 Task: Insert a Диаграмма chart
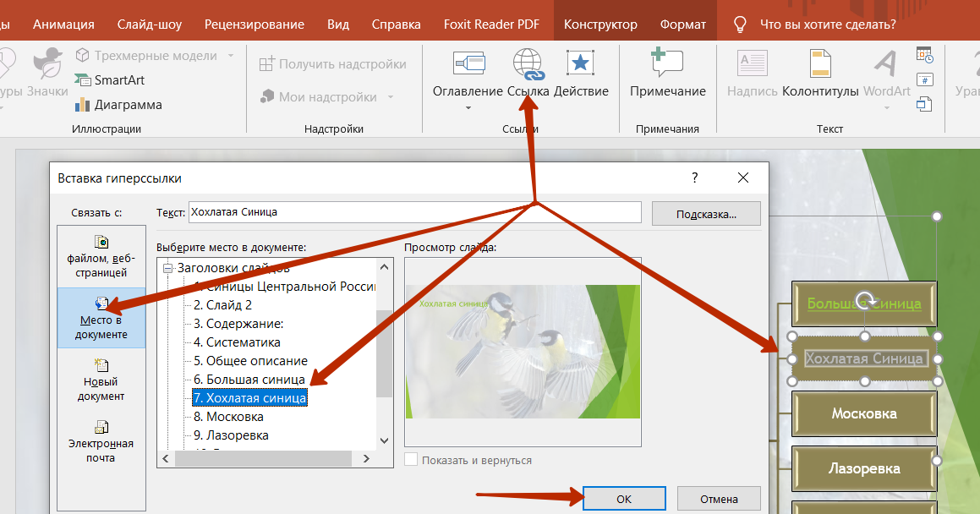tap(118, 105)
